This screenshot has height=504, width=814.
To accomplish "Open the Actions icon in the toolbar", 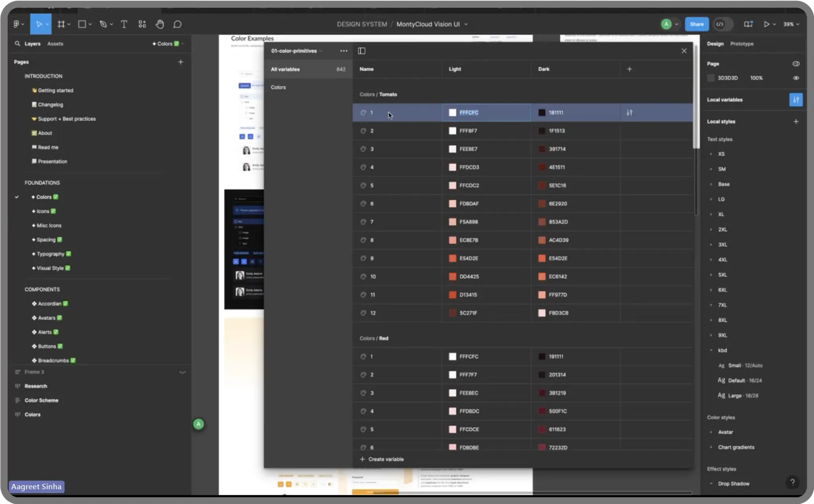I will pyautogui.click(x=142, y=24).
